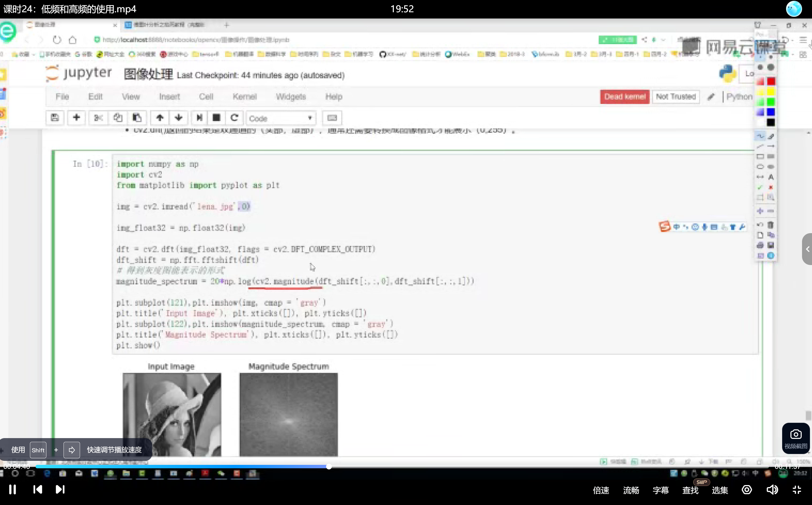Image resolution: width=812 pixels, height=505 pixels.
Task: Select the text 'A' annotation tool
Action: point(771,177)
